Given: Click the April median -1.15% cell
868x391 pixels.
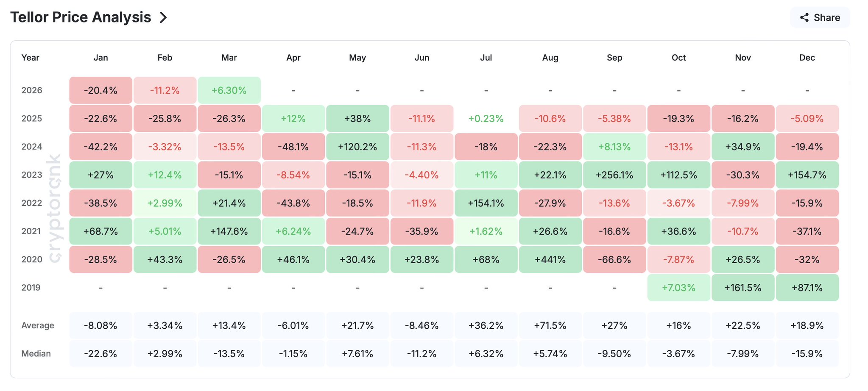Looking at the screenshot, I should tap(293, 354).
